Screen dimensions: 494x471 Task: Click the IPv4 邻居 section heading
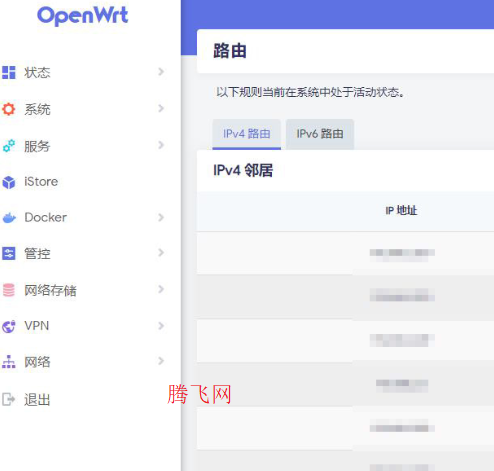pos(243,170)
